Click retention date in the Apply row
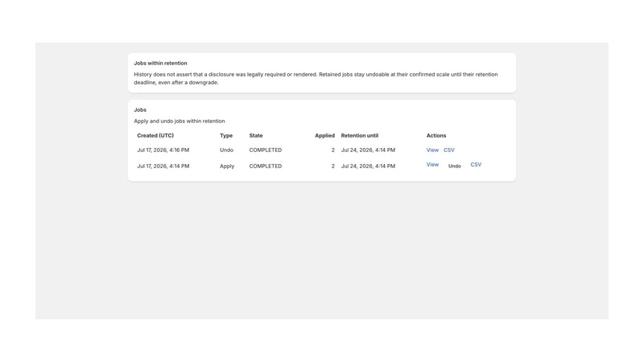The image size is (644, 362). click(368, 167)
